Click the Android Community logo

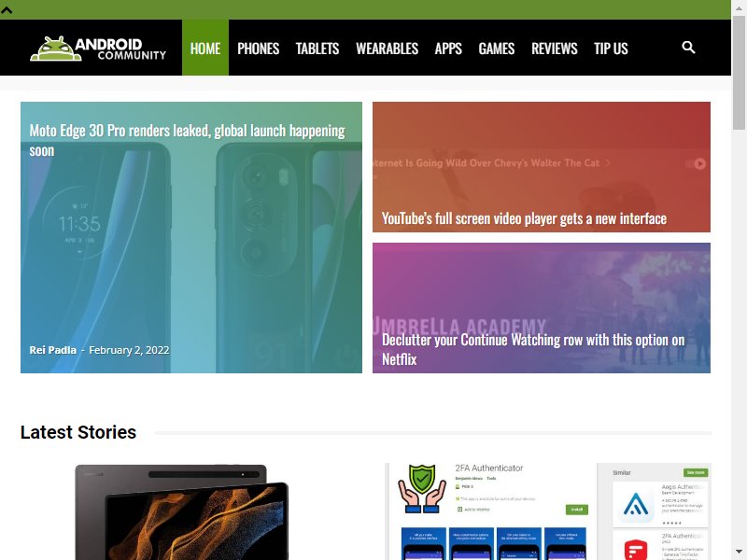tap(98, 49)
